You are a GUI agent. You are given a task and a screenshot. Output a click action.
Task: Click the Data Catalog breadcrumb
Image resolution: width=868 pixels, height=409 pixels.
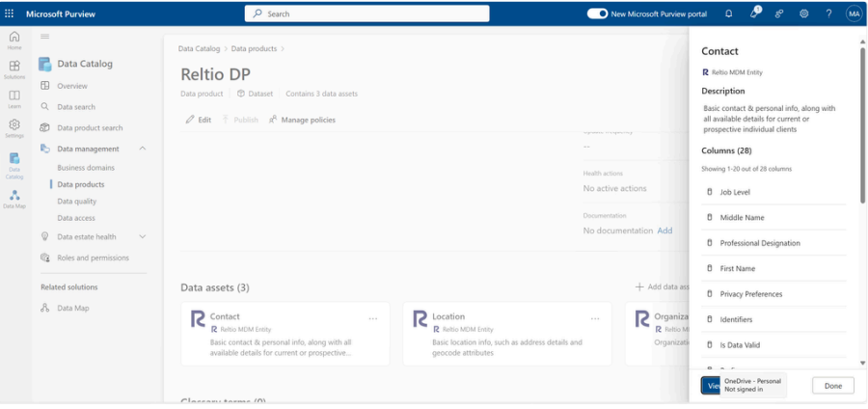click(199, 48)
